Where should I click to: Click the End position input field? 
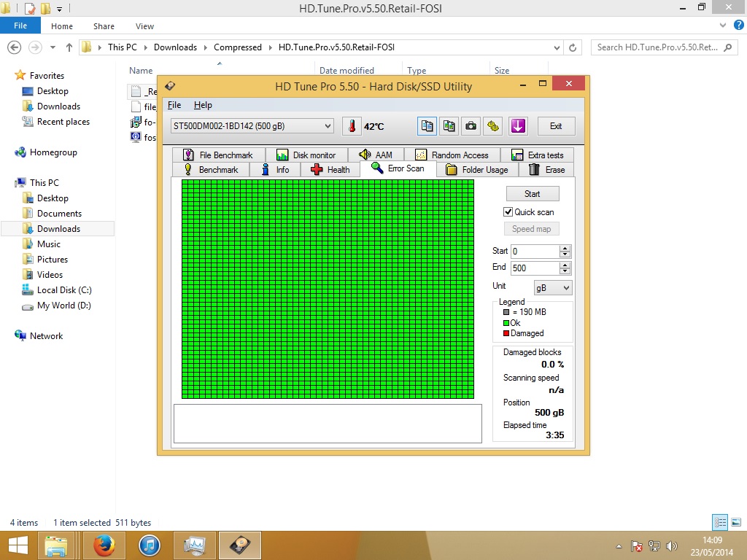point(535,268)
